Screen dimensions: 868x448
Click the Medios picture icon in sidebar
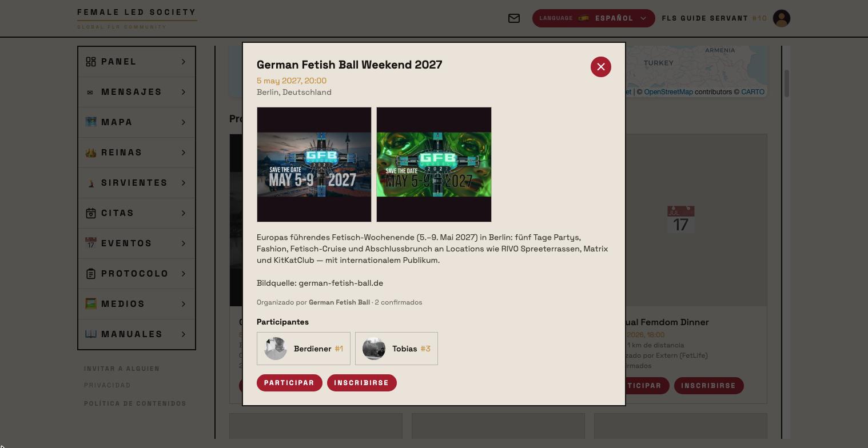pos(91,304)
